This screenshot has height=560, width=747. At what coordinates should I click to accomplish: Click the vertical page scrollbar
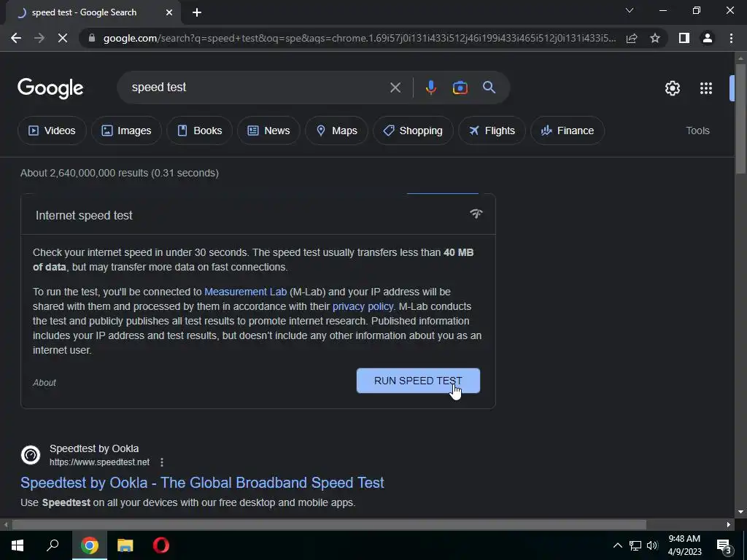740,119
